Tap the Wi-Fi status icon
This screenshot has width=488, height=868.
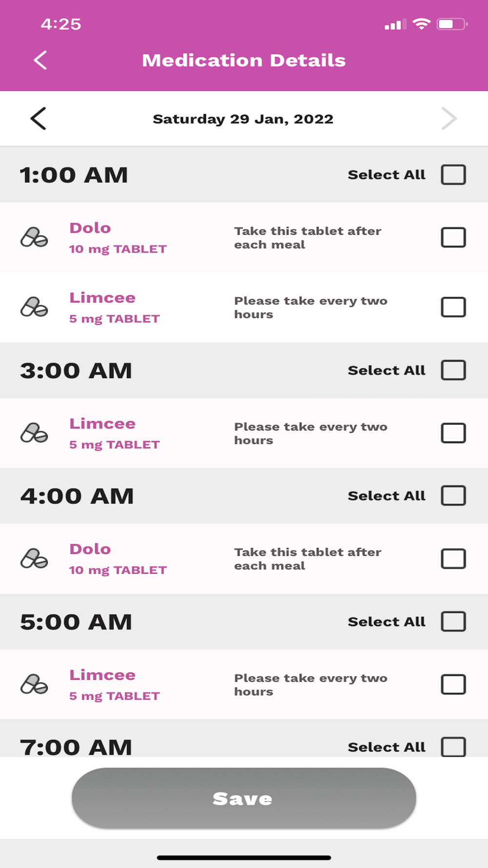coord(421,24)
